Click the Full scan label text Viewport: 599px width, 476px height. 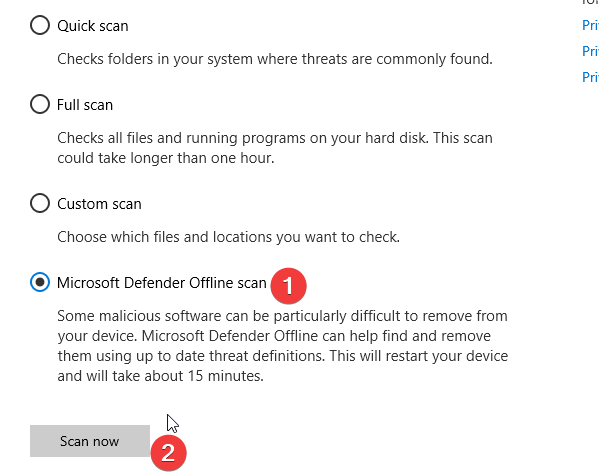point(85,105)
